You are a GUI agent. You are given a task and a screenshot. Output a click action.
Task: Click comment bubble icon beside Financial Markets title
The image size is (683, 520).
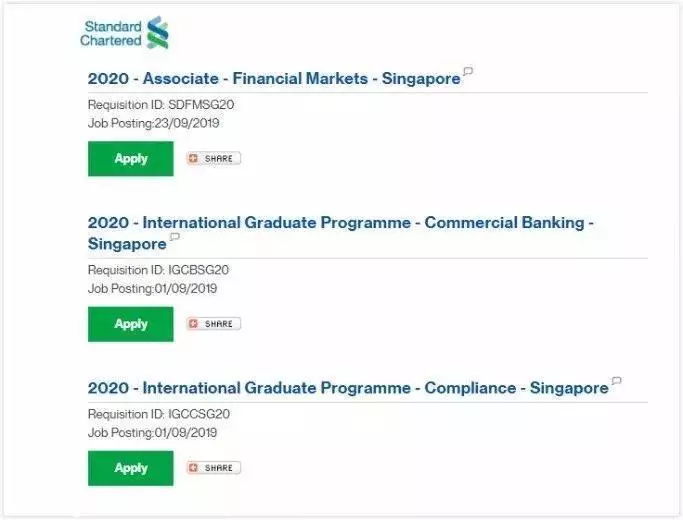tap(468, 71)
